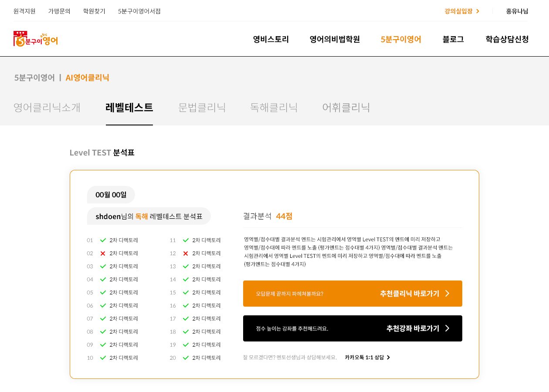Click the green check icon on question 20
This screenshot has height=392, width=549.
click(186, 358)
